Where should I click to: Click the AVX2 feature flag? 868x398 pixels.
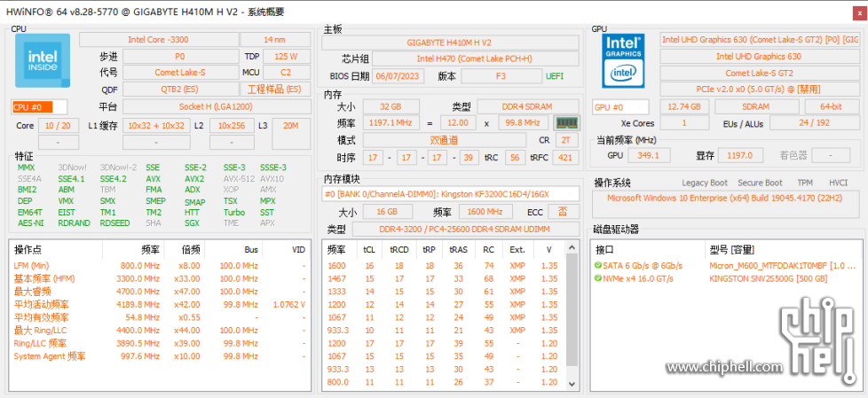[194, 179]
